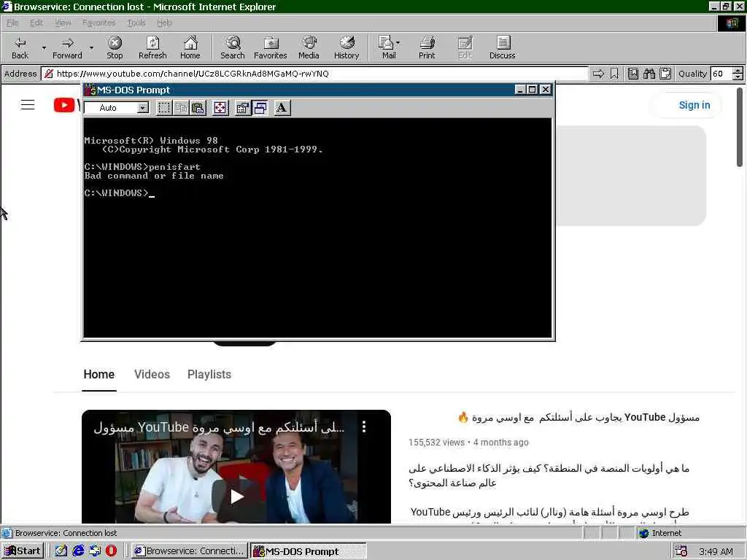This screenshot has width=747, height=560.
Task: Click the system tray scheduler icon
Action: (x=681, y=551)
